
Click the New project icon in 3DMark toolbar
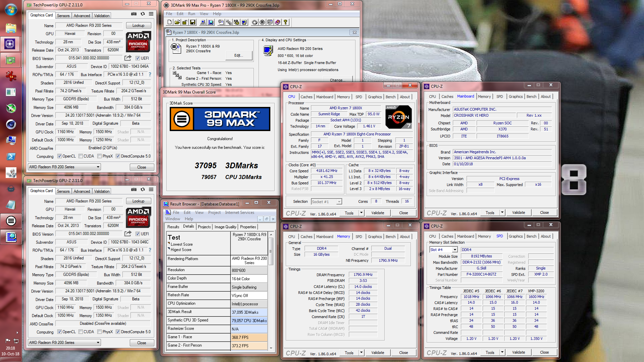(170, 22)
